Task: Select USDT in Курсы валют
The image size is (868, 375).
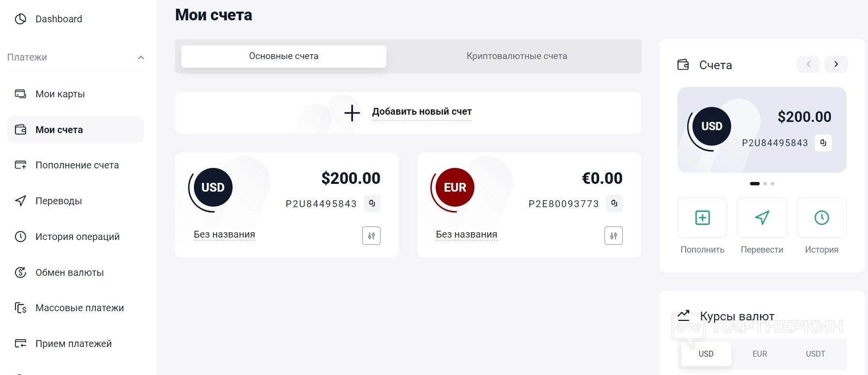Action: 815,354
